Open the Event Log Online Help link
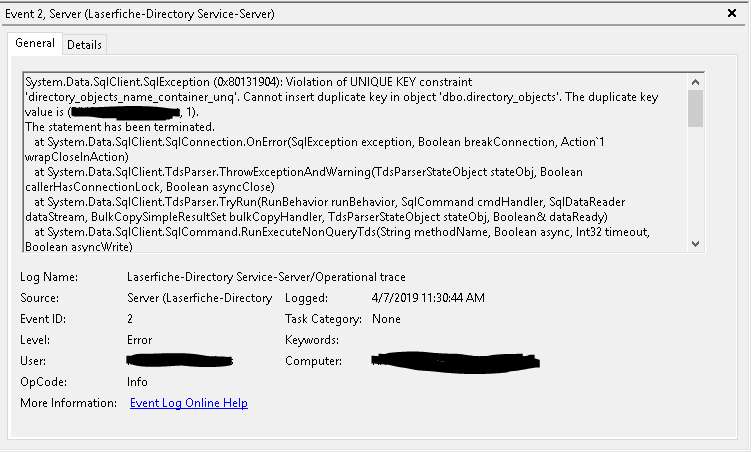 [x=189, y=403]
